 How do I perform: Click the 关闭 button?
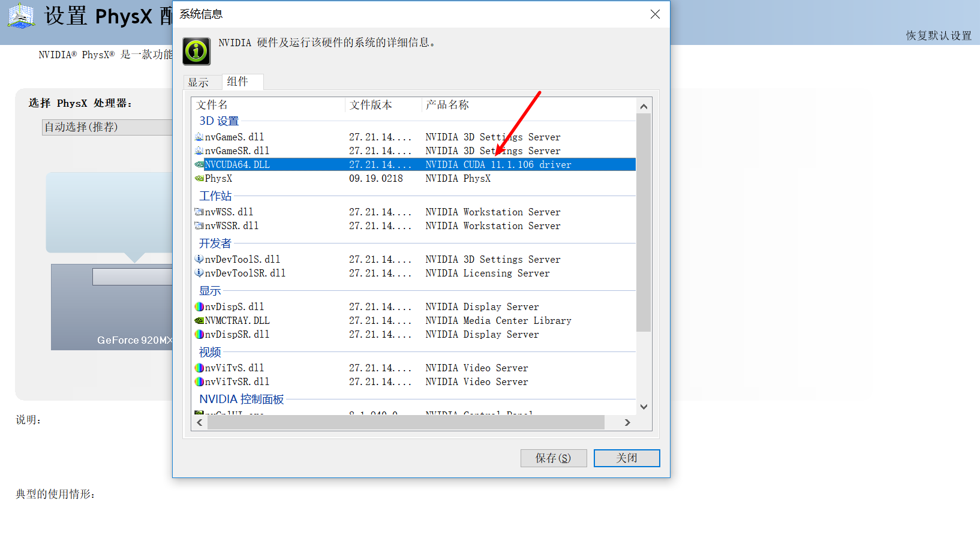coord(627,458)
